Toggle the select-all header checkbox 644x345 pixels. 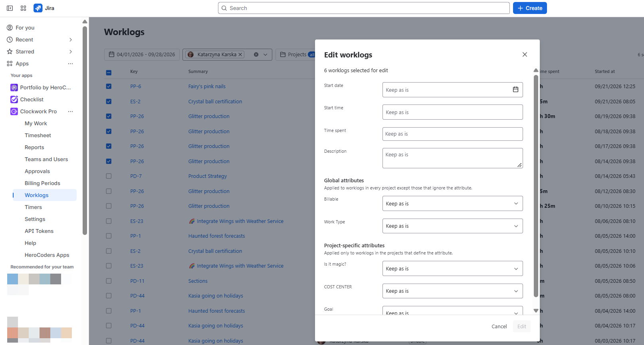[x=109, y=72]
